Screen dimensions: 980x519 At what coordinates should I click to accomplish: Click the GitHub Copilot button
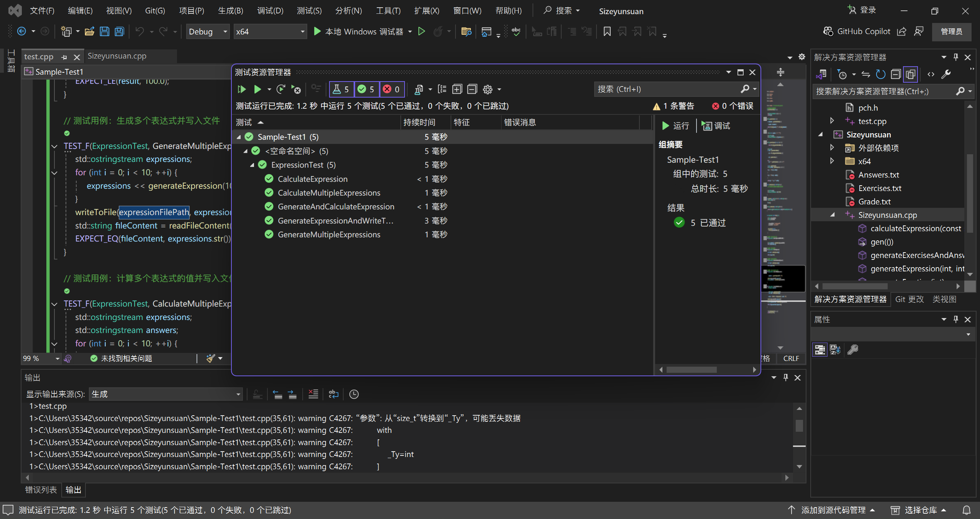[857, 31]
